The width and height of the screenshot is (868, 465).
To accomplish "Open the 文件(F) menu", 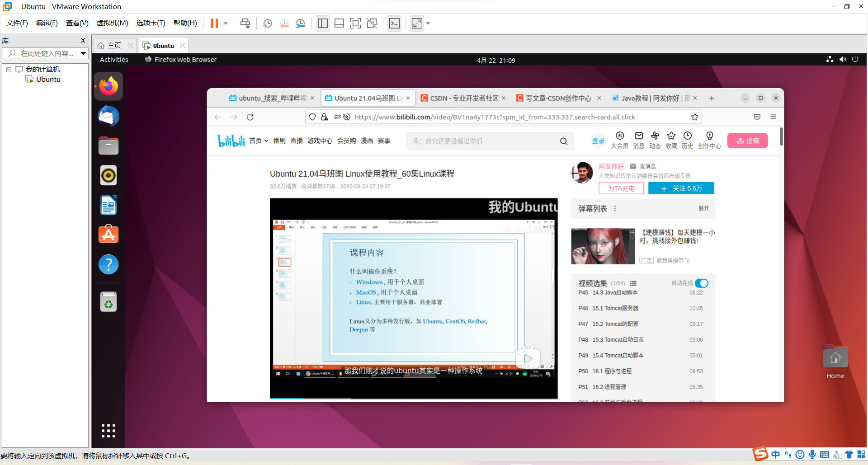I will (x=17, y=23).
